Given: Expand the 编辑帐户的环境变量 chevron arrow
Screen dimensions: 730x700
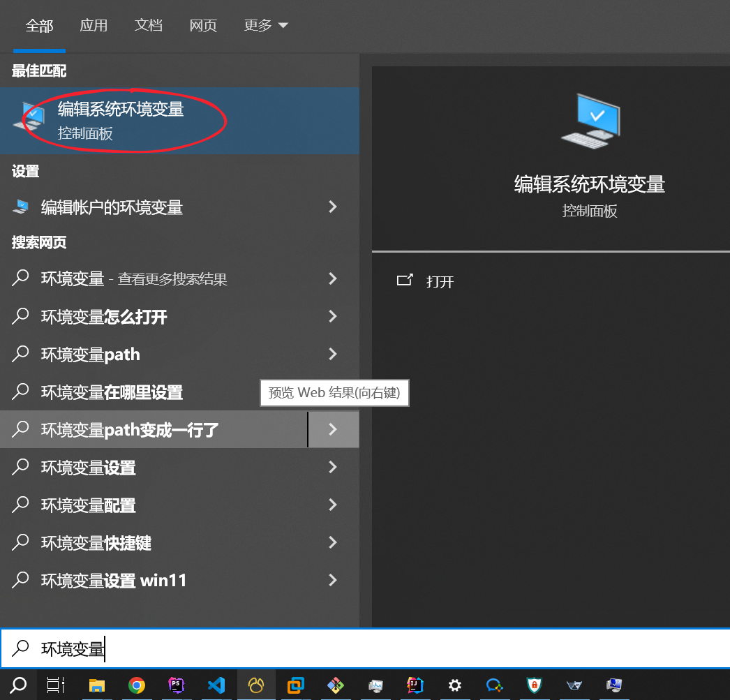Looking at the screenshot, I should tap(332, 207).
